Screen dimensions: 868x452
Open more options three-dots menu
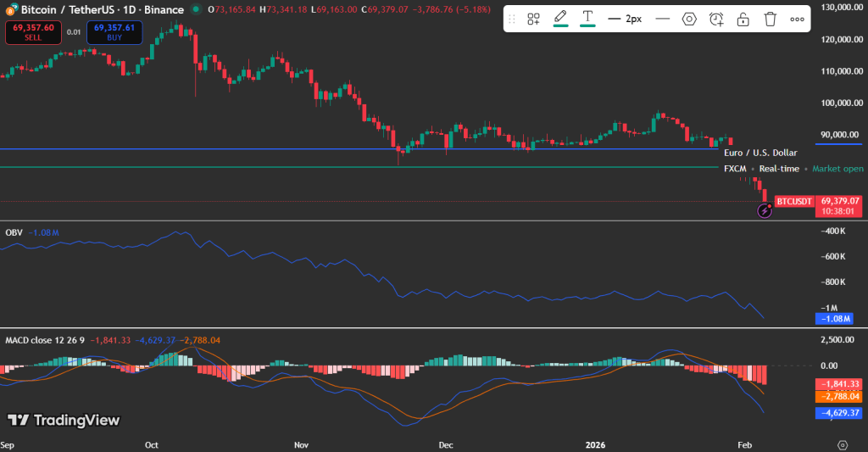click(797, 20)
